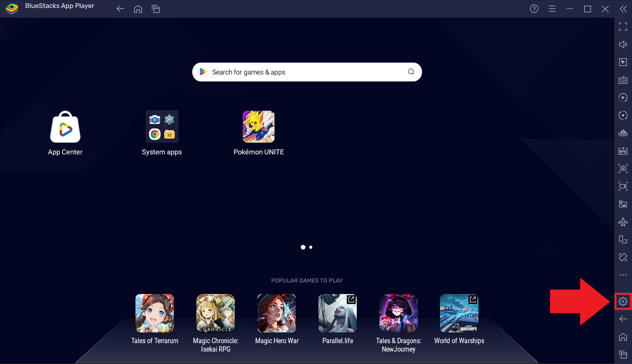
Task: Click home icon in sidebar
Action: [623, 337]
